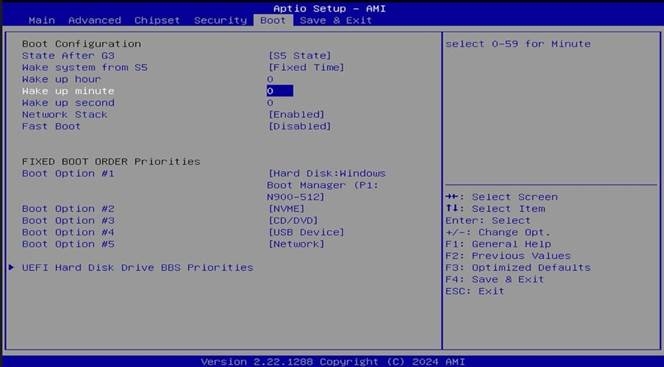This screenshot has width=664, height=367.
Task: Select the Wake up minute label
Action: pyautogui.click(x=68, y=91)
